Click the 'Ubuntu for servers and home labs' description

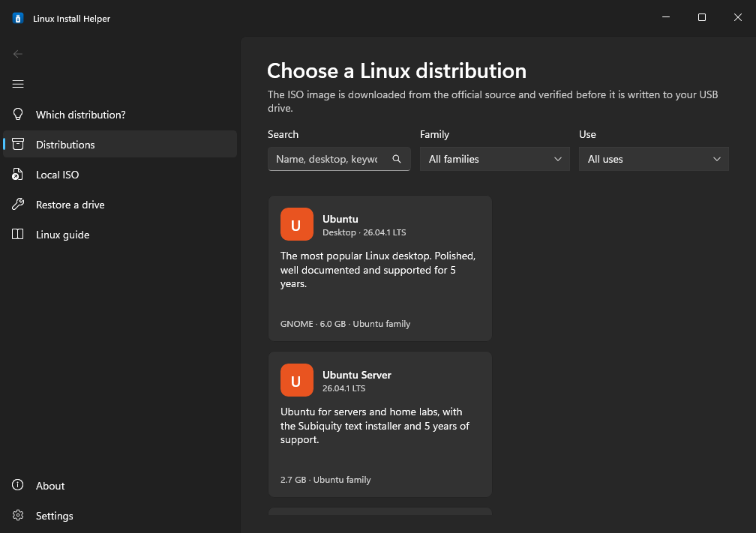pyautogui.click(x=375, y=426)
